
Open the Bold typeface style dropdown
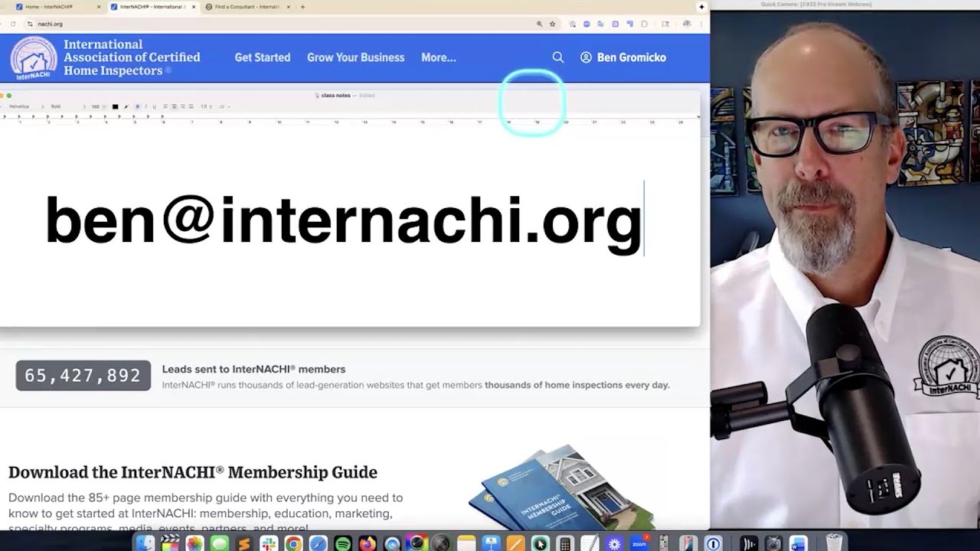67,106
